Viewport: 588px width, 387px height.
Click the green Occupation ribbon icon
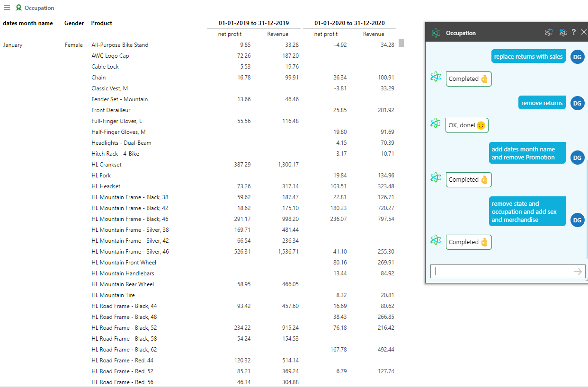coord(18,8)
